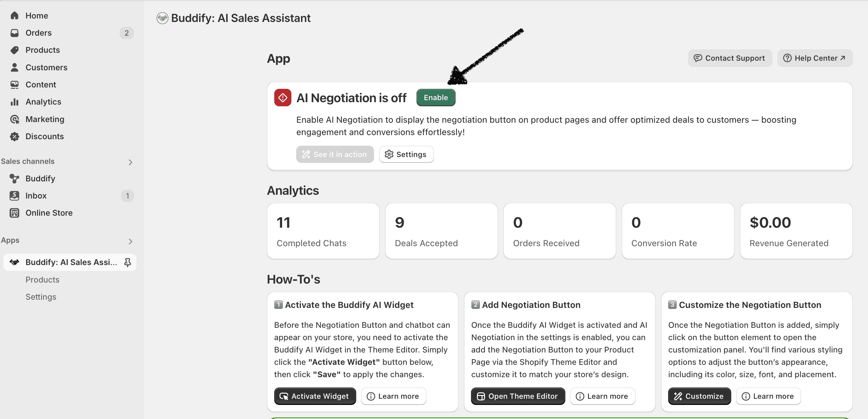Viewport: 868px width, 419px height.
Task: Click info icon in Customize's Learn more
Action: click(x=746, y=396)
